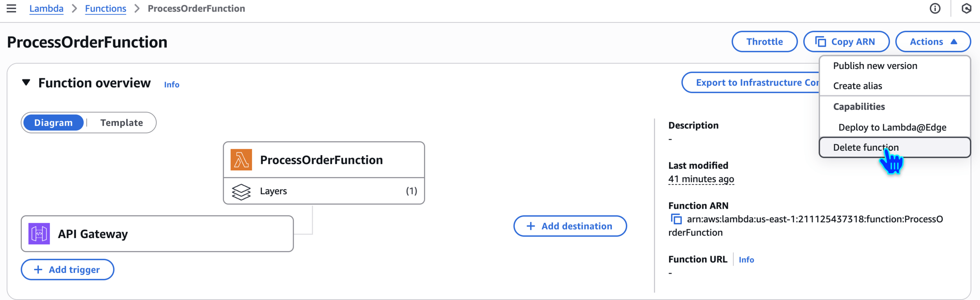Choose Delete function from menu

point(866,147)
